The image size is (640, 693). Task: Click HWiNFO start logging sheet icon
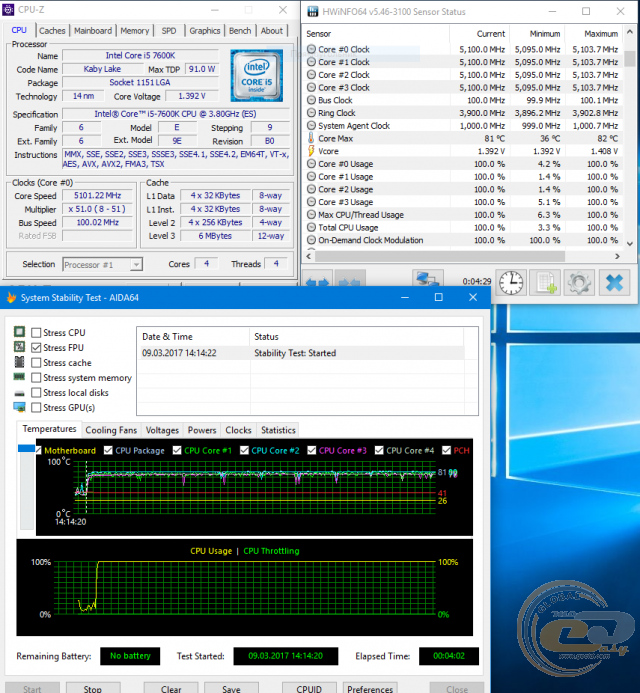tap(545, 282)
